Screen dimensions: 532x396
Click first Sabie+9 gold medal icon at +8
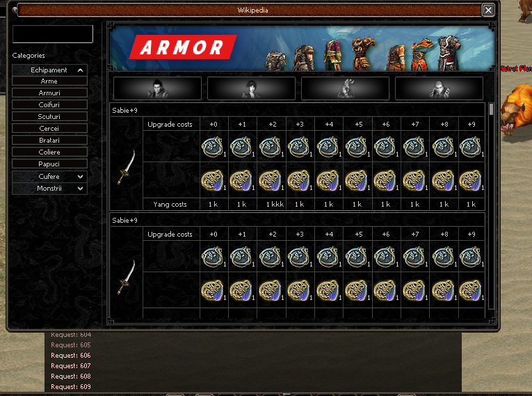tap(444, 180)
